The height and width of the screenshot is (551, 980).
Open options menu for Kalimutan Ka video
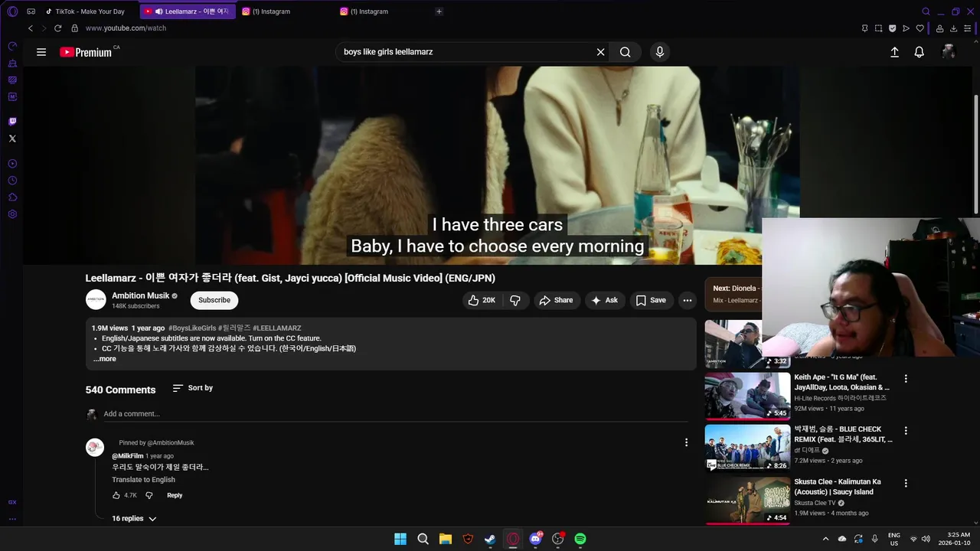point(906,483)
